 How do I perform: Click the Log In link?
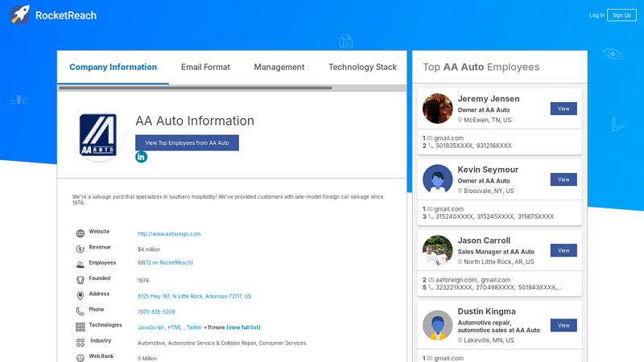point(597,15)
